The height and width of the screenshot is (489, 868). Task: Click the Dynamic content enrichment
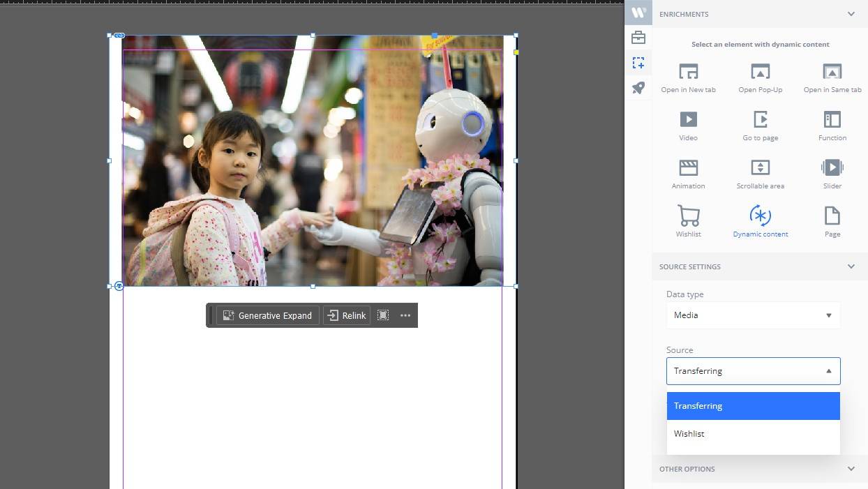tap(760, 221)
